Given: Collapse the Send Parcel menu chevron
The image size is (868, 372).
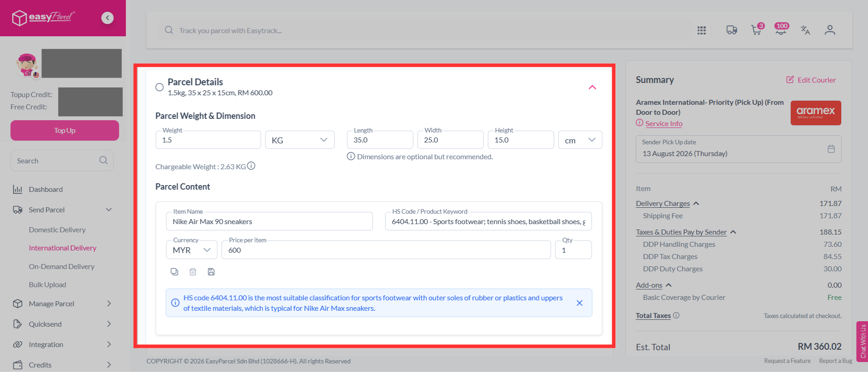Looking at the screenshot, I should [x=109, y=210].
